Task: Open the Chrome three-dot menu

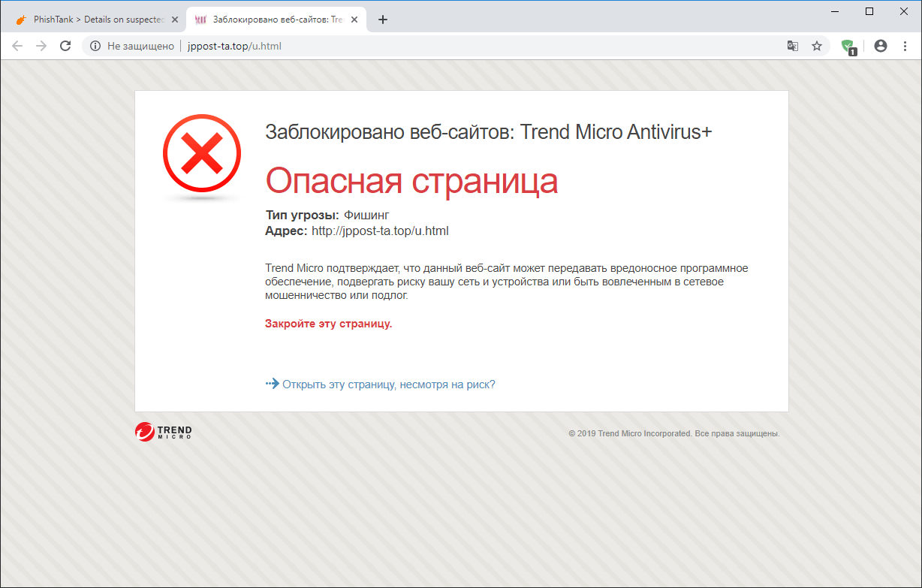Action: point(904,46)
